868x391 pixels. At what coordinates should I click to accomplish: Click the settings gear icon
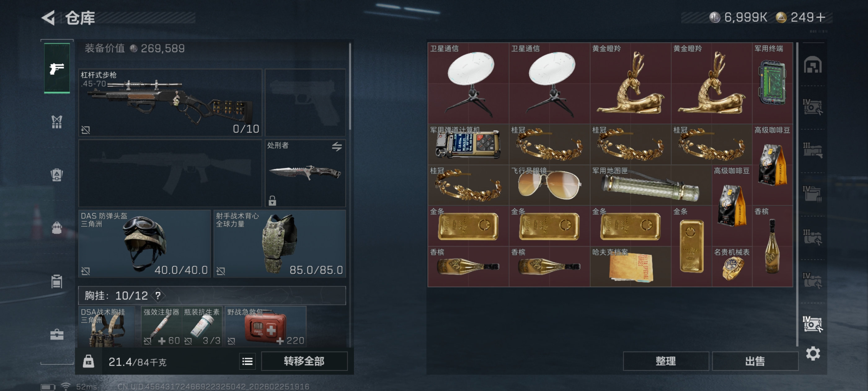pyautogui.click(x=813, y=353)
